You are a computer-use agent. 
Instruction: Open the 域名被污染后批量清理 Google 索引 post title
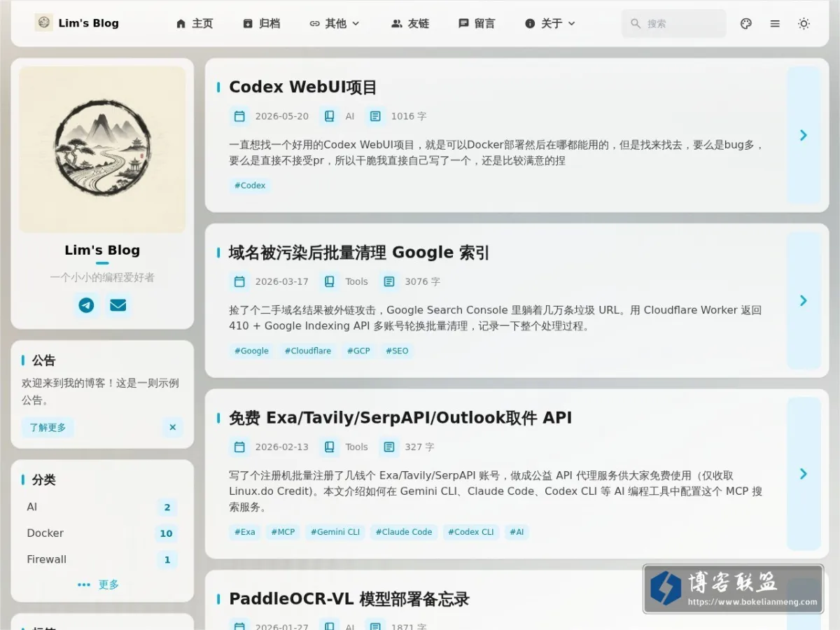click(359, 253)
